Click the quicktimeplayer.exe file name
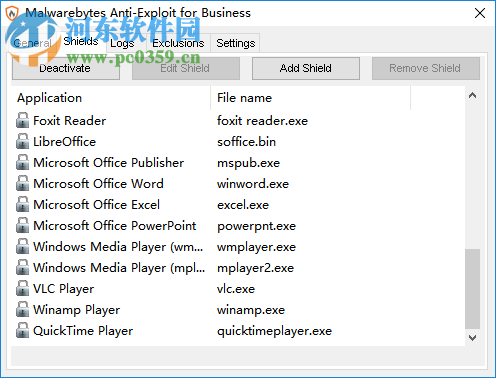The image size is (496, 378). (x=274, y=331)
